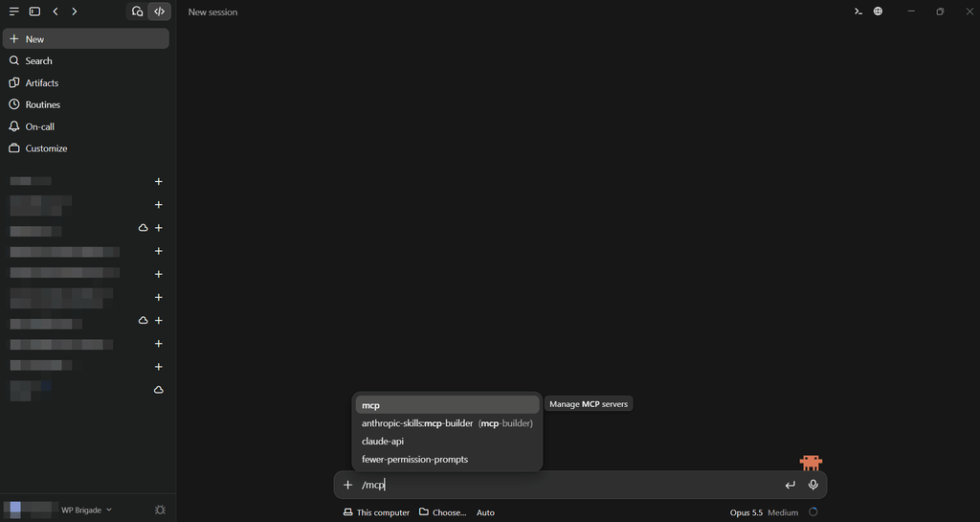Select the mcp command suggestion
This screenshot has height=522, width=980.
[448, 405]
